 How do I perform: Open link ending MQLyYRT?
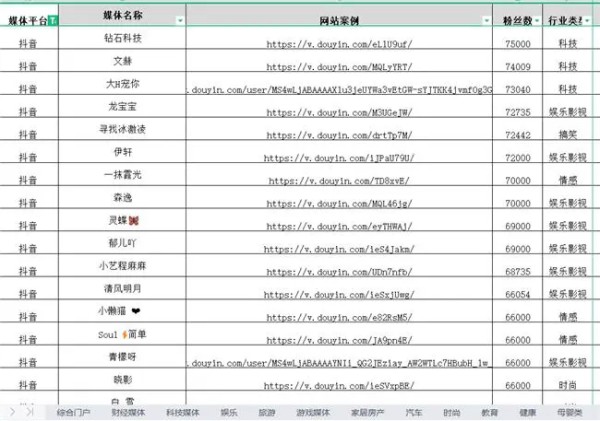tap(339, 67)
